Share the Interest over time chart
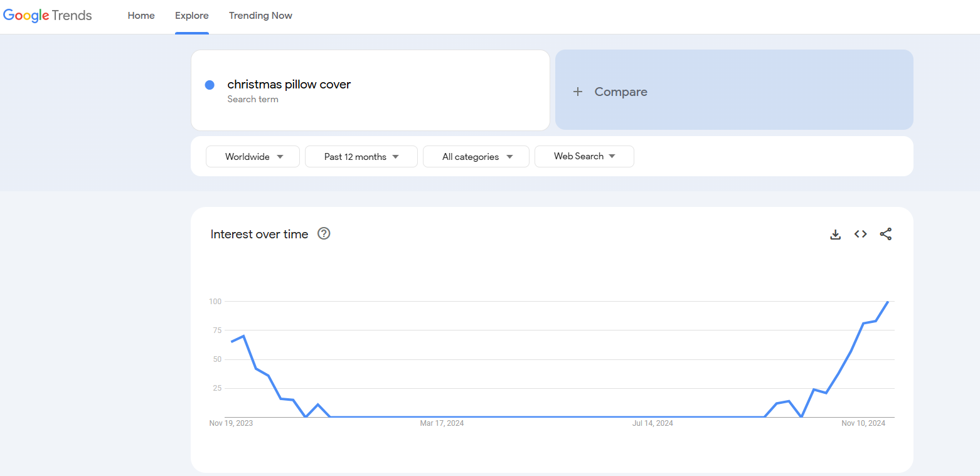This screenshot has height=476, width=980. 885,234
